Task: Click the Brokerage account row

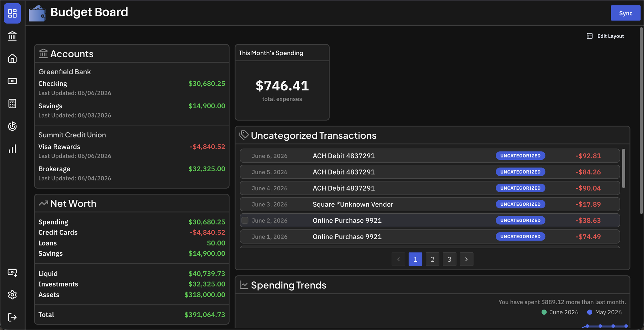Action: (x=132, y=173)
